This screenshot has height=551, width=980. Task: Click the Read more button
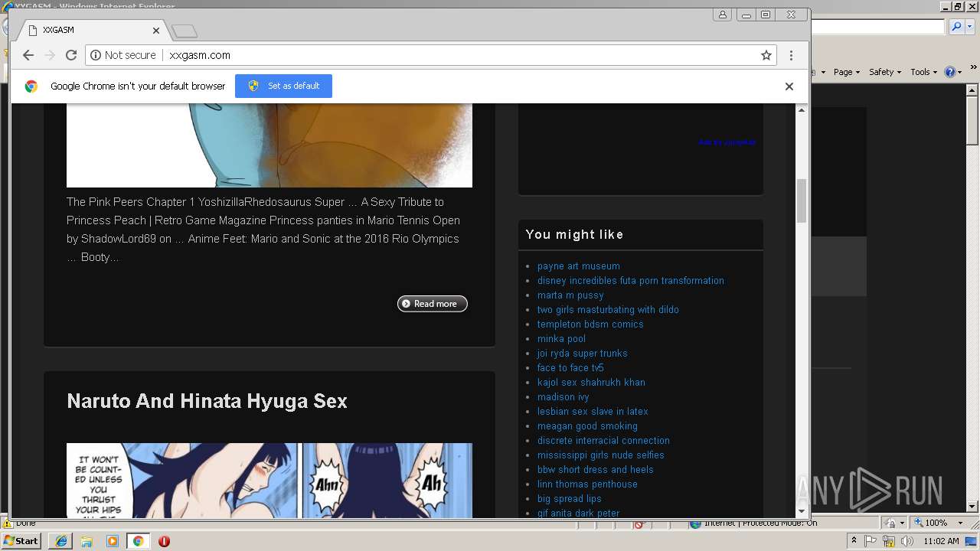tap(433, 304)
